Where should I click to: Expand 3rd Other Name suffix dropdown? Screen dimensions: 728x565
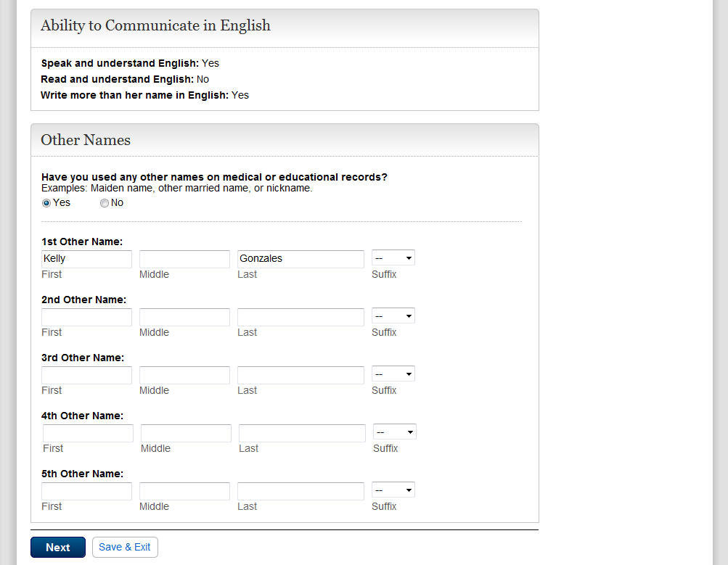point(393,374)
